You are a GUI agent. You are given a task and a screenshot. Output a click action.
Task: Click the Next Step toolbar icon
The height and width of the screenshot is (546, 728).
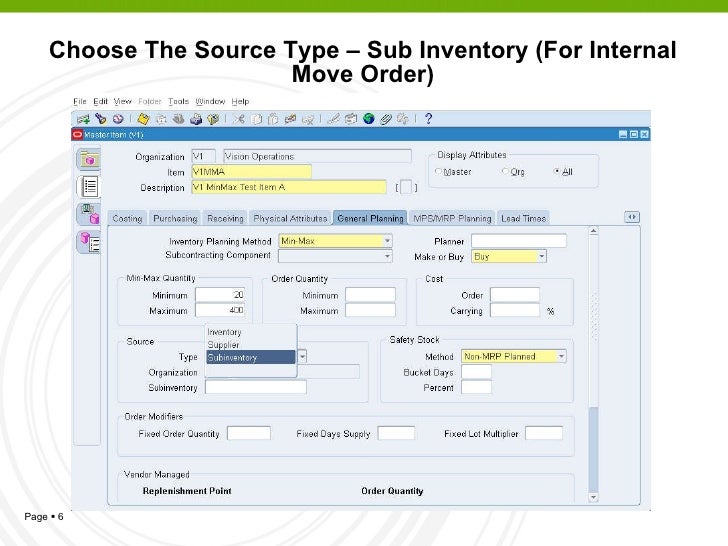click(161, 119)
